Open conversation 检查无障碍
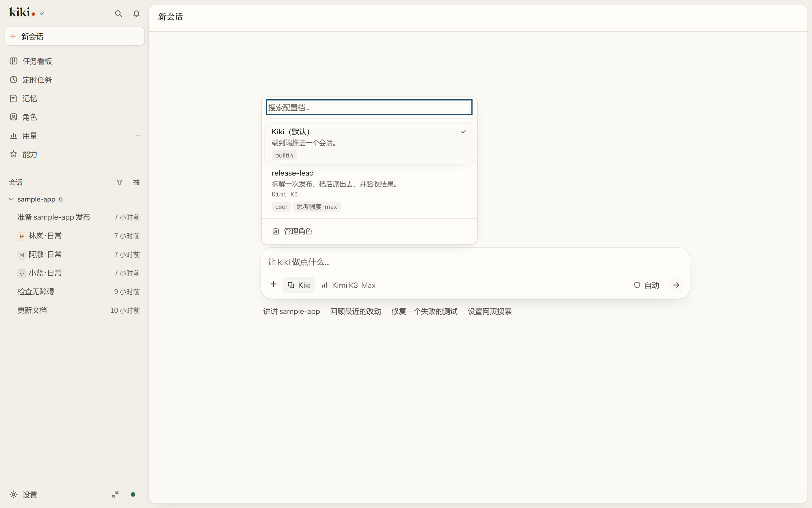812x508 pixels. [x=74, y=292]
